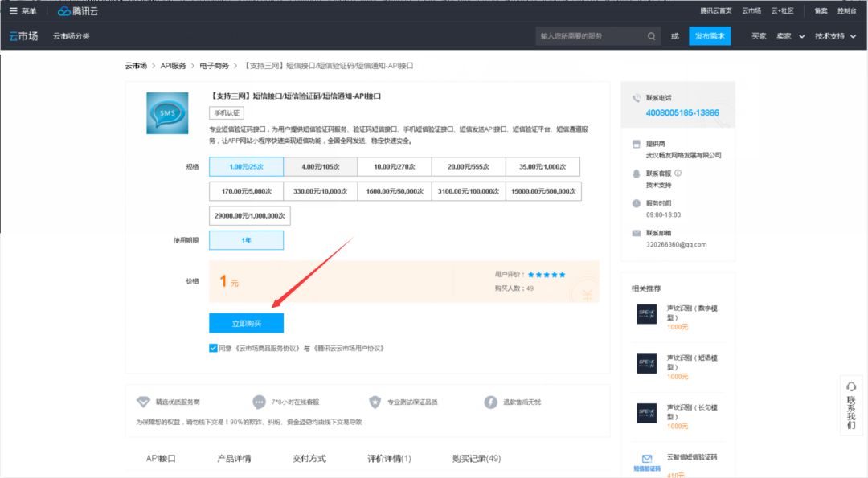Click the search magnifier icon
This screenshot has height=478, width=868.
coord(652,36)
